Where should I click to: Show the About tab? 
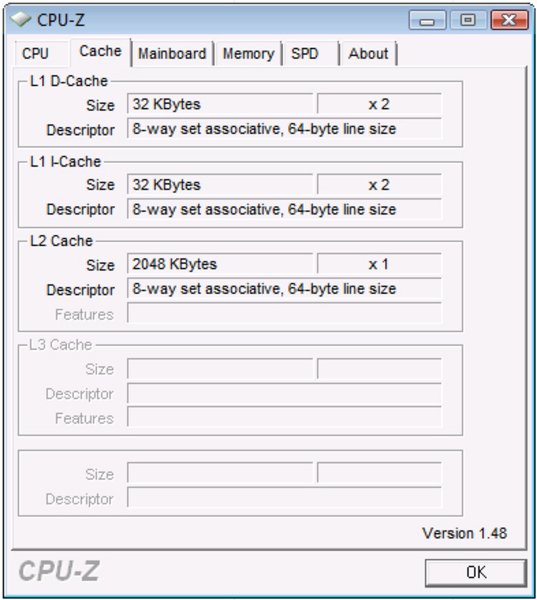368,54
